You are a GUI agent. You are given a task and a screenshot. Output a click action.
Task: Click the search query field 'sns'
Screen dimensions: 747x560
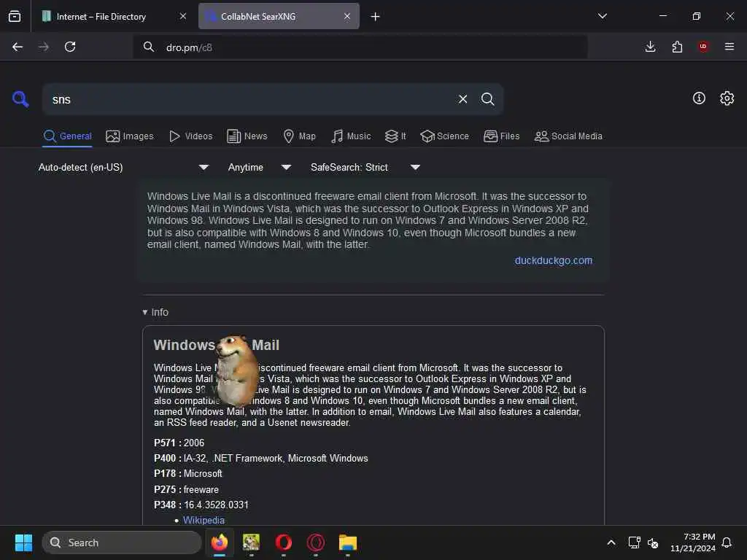[248, 99]
